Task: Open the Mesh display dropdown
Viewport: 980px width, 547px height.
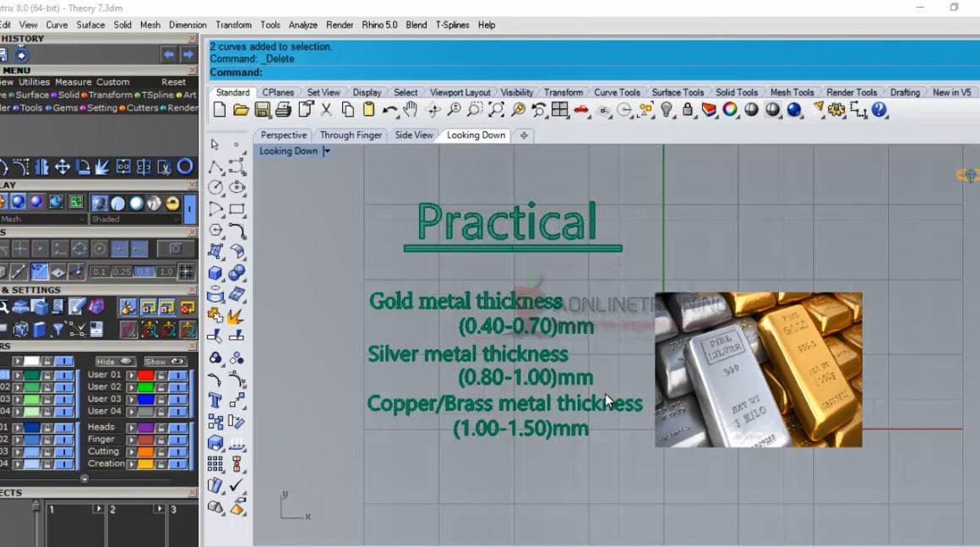Action: 43,220
